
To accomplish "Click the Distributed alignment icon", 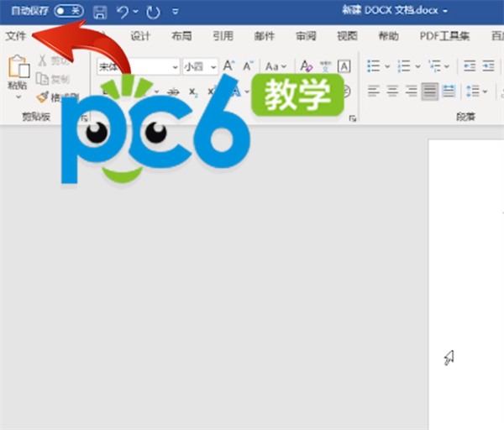I will [x=449, y=91].
